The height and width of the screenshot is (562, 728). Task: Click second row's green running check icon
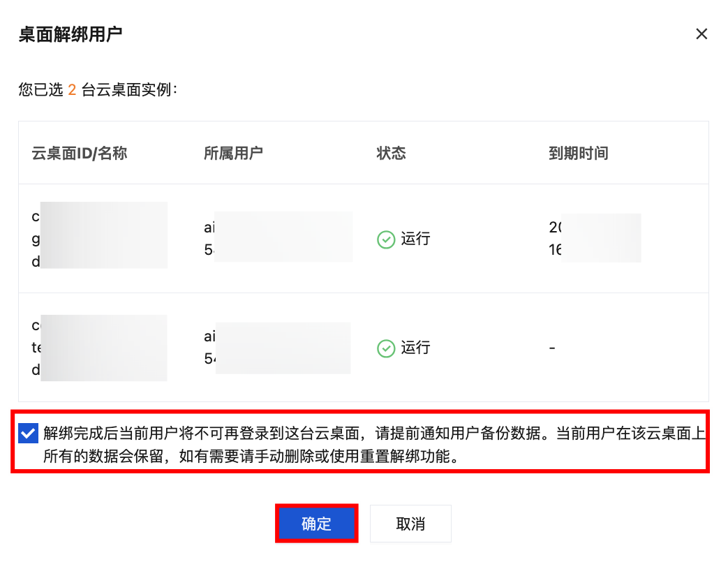coord(386,348)
